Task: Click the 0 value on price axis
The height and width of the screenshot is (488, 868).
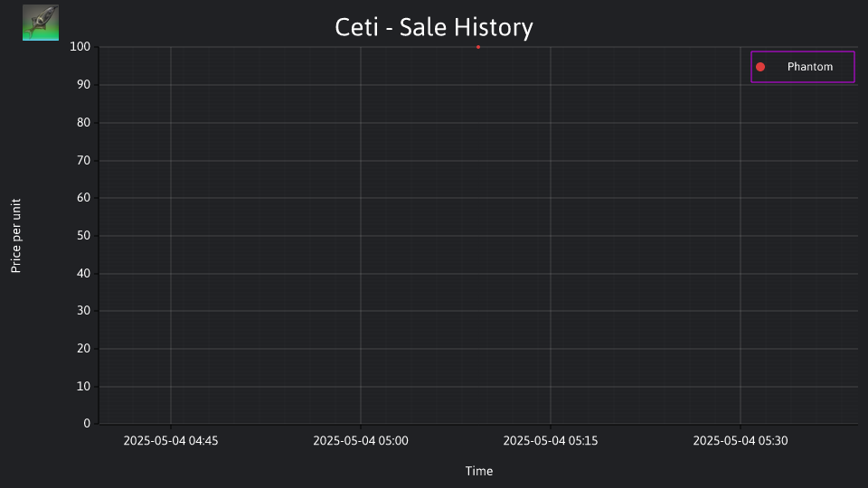Action: point(87,423)
